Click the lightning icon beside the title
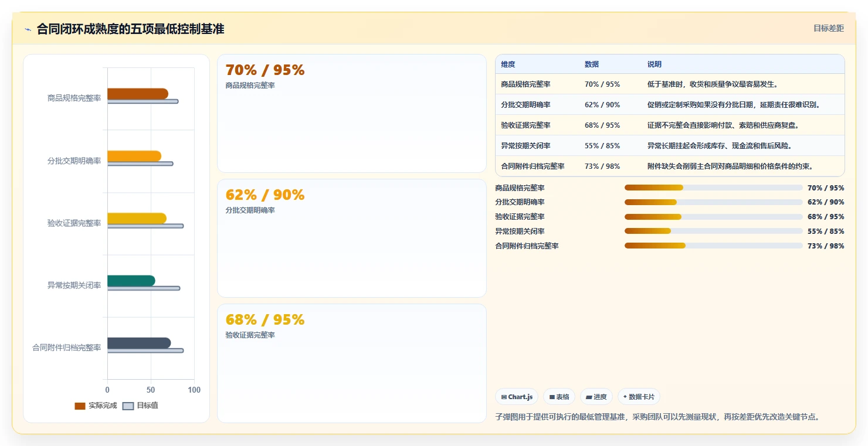Screen dimensions: 868x446 [28, 29]
